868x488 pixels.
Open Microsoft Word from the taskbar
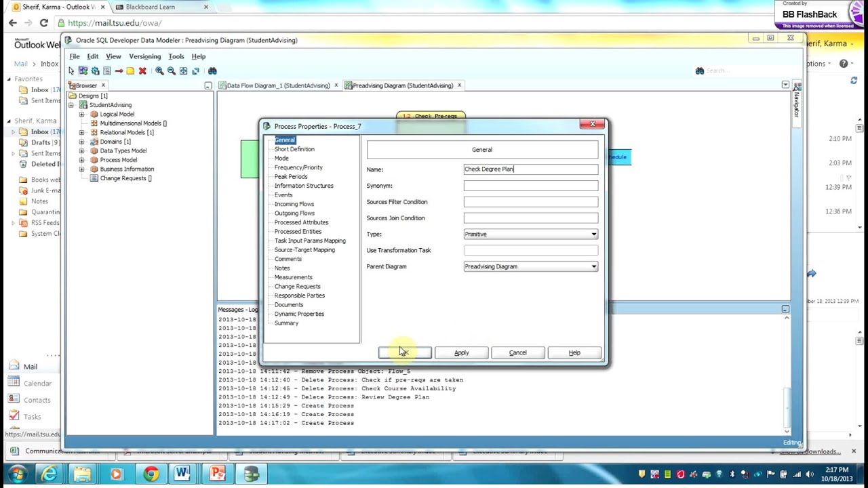[183, 474]
